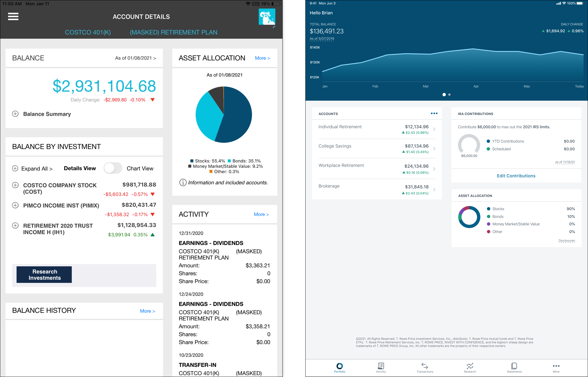Expand Balance Summary plus icon

pos(15,114)
